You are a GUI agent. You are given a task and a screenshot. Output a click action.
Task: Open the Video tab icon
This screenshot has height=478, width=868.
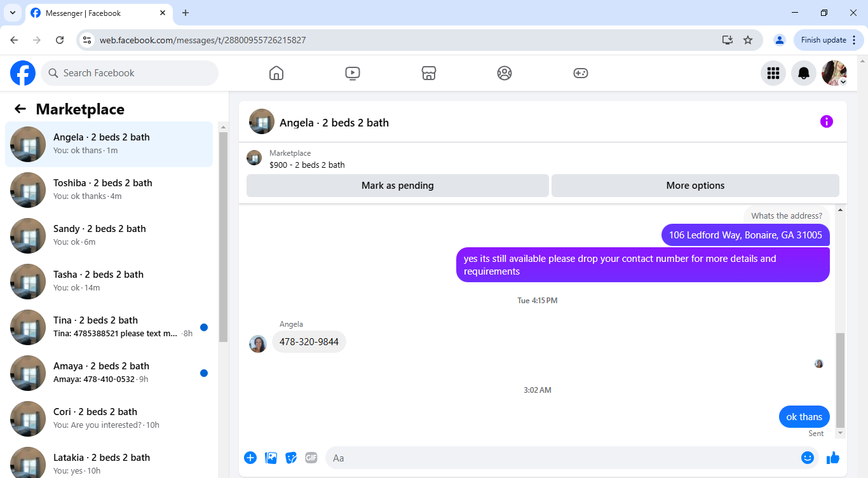pos(353,73)
